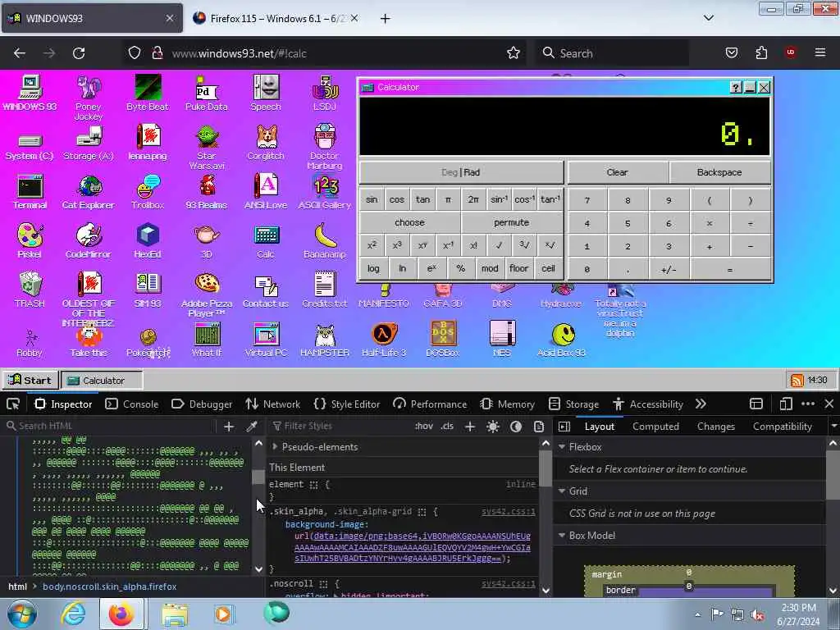840x630 pixels.
Task: Open the Speech app icon
Action: (266, 94)
